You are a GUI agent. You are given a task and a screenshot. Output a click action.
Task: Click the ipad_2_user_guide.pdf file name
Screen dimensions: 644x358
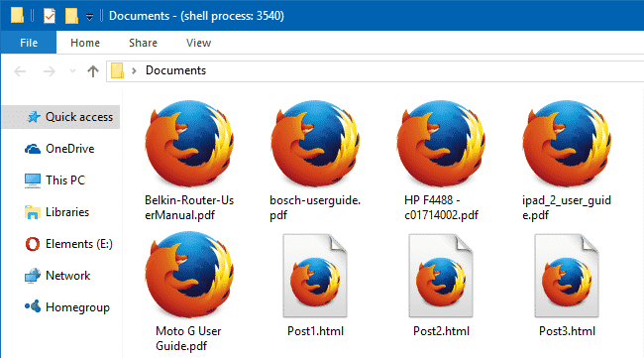[567, 207]
